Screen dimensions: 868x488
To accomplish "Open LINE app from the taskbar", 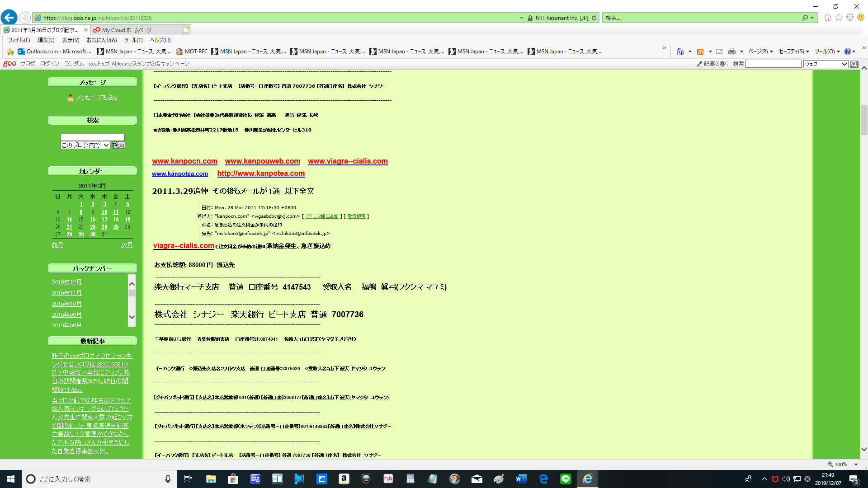I will (566, 479).
